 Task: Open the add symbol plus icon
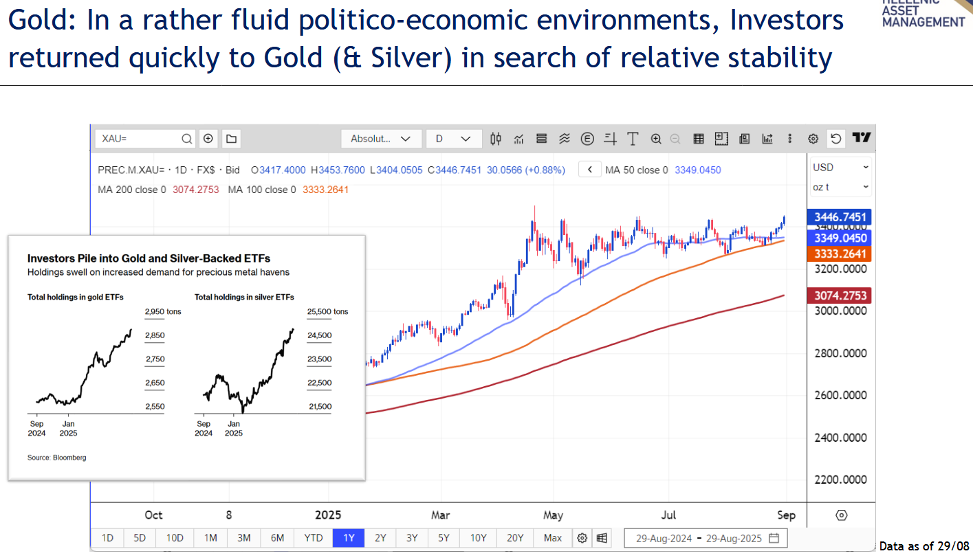point(208,139)
